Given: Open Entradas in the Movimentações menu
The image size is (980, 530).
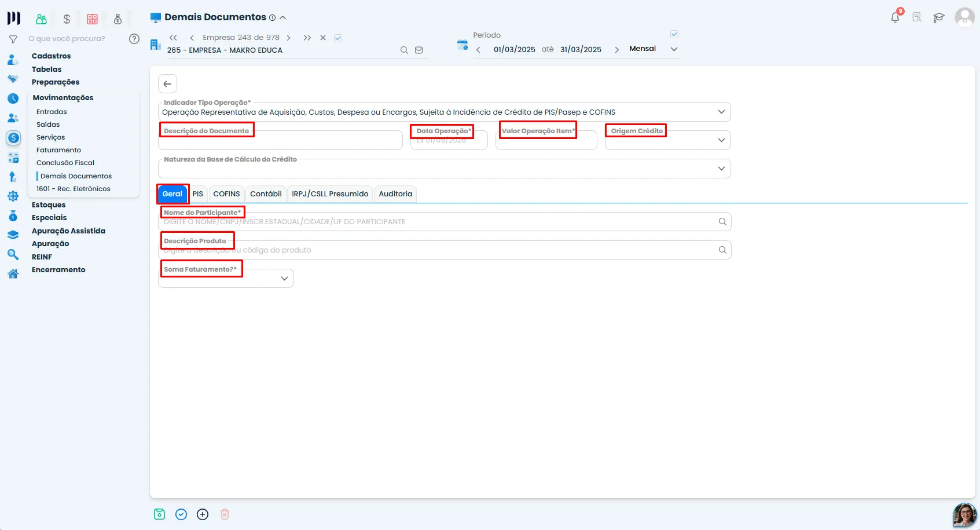Looking at the screenshot, I should tap(52, 112).
